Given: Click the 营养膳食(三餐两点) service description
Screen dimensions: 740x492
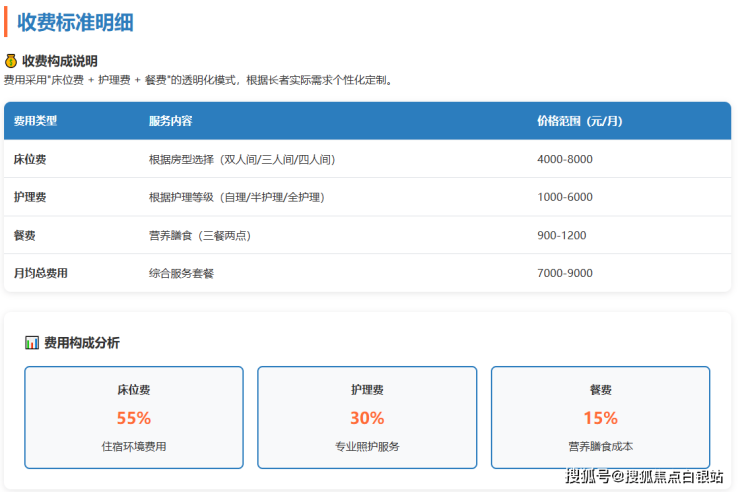Looking at the screenshot, I should click(199, 235).
